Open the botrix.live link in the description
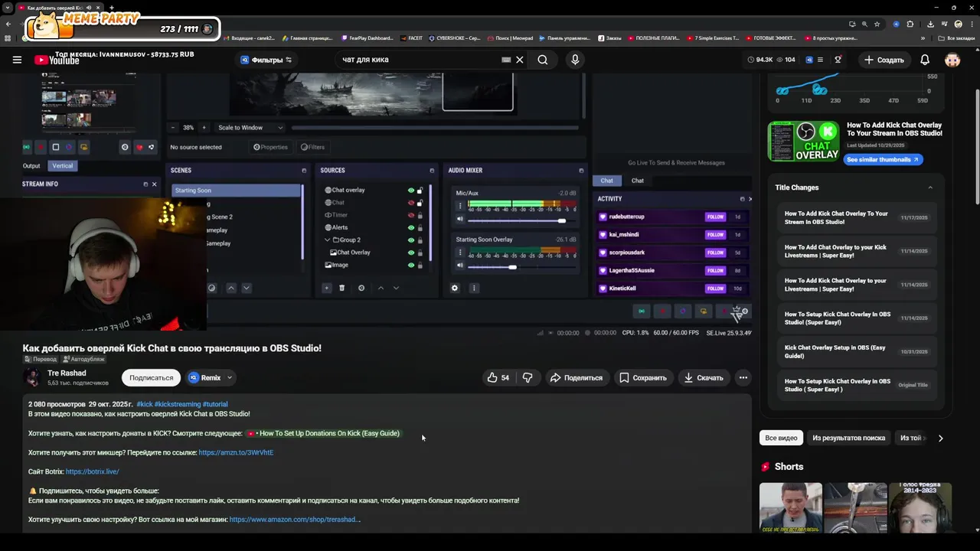Image resolution: width=980 pixels, height=551 pixels. pos(92,471)
